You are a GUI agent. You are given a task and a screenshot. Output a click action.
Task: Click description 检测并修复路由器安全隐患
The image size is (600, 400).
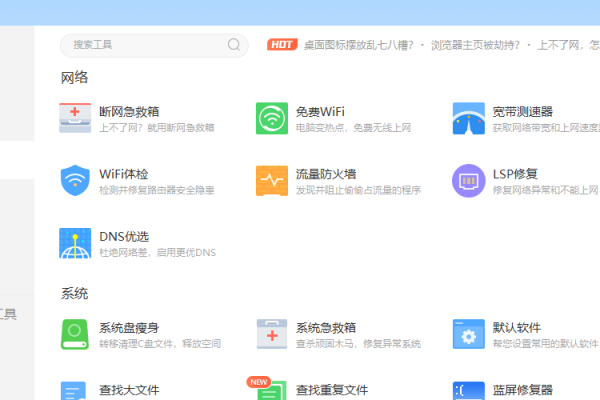tap(157, 190)
